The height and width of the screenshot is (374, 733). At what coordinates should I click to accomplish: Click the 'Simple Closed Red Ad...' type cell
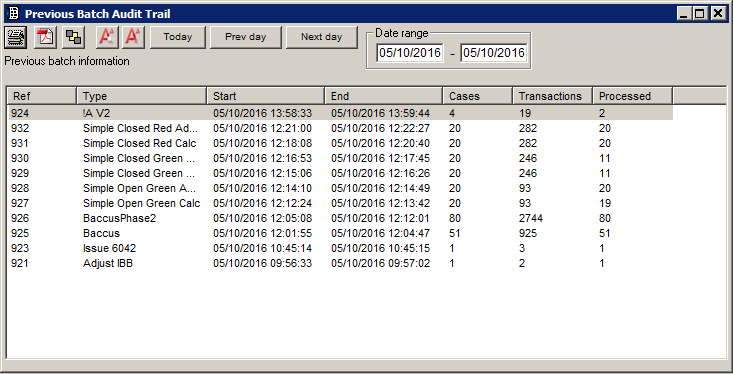tap(140, 128)
